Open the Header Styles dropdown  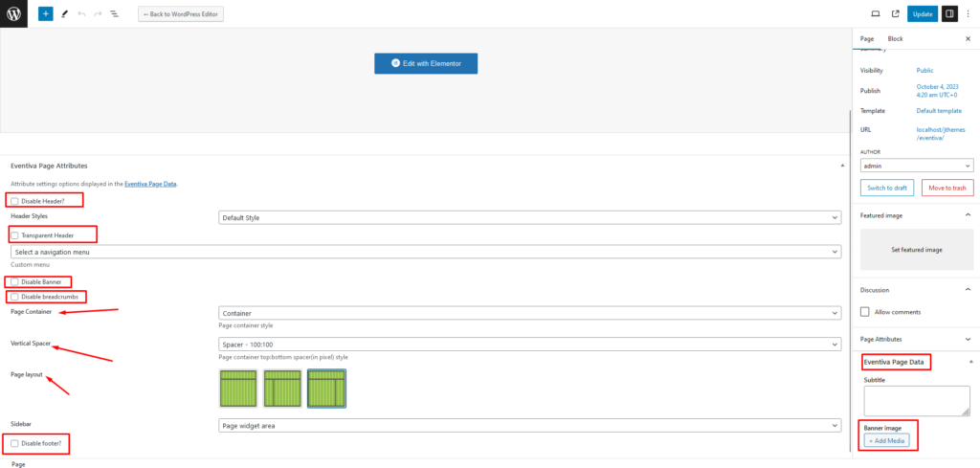[x=530, y=217]
